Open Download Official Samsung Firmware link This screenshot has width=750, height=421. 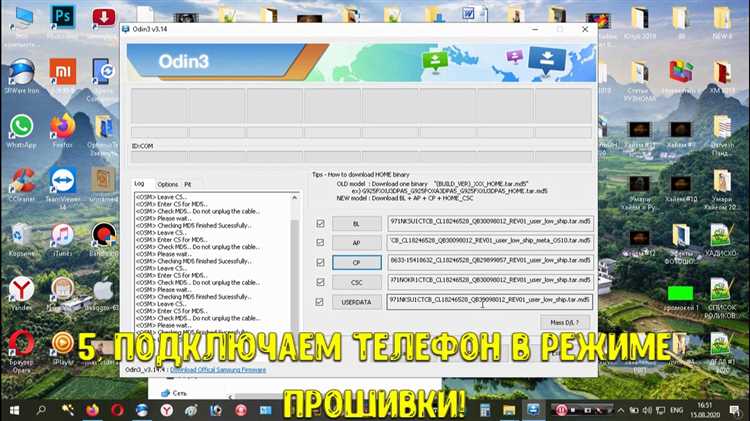pos(218,370)
